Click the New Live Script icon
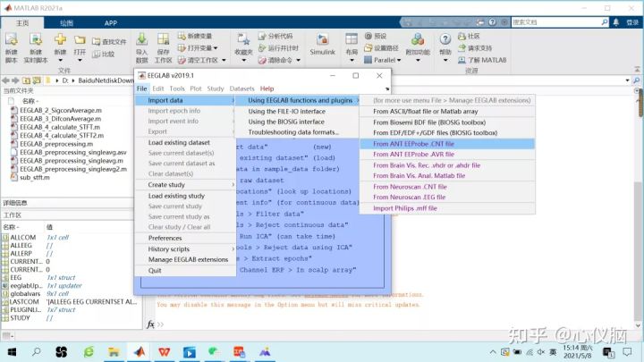The width and height of the screenshot is (644, 362). 36,40
